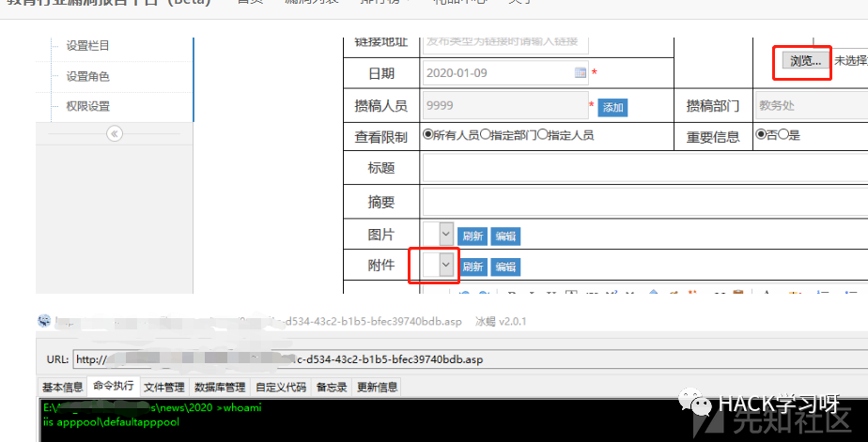Click 编辑 in the 附件 row
This screenshot has width=868, height=442.
505,267
